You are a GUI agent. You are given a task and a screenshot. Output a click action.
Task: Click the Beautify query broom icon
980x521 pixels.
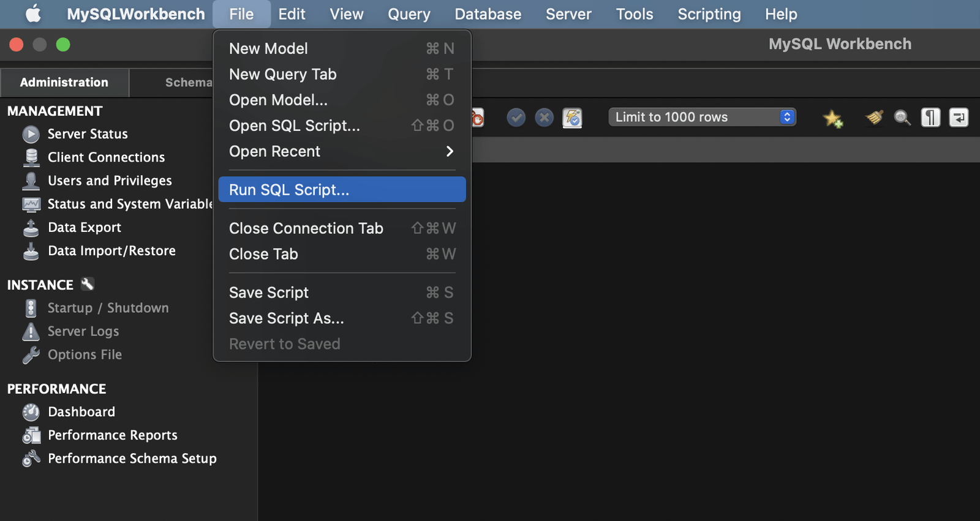coord(874,117)
